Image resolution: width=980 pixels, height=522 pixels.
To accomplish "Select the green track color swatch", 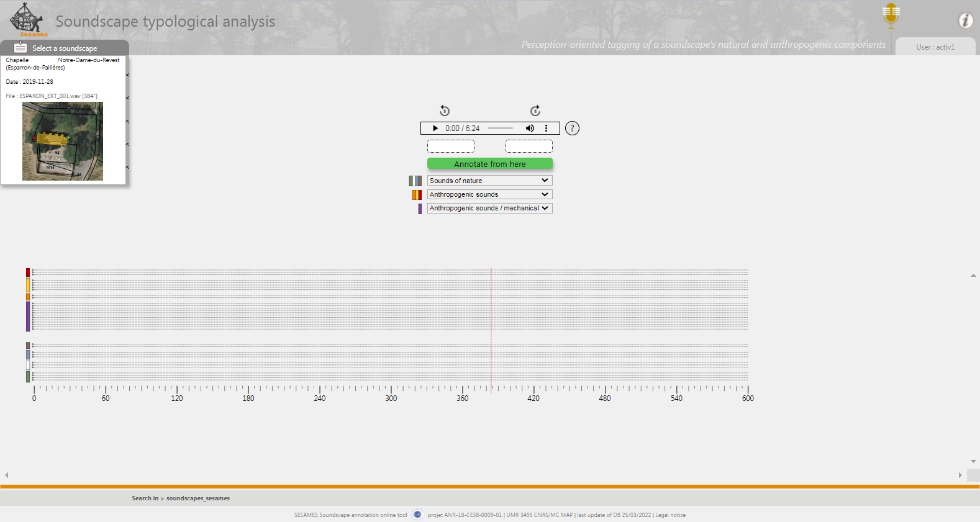I will pos(28,377).
